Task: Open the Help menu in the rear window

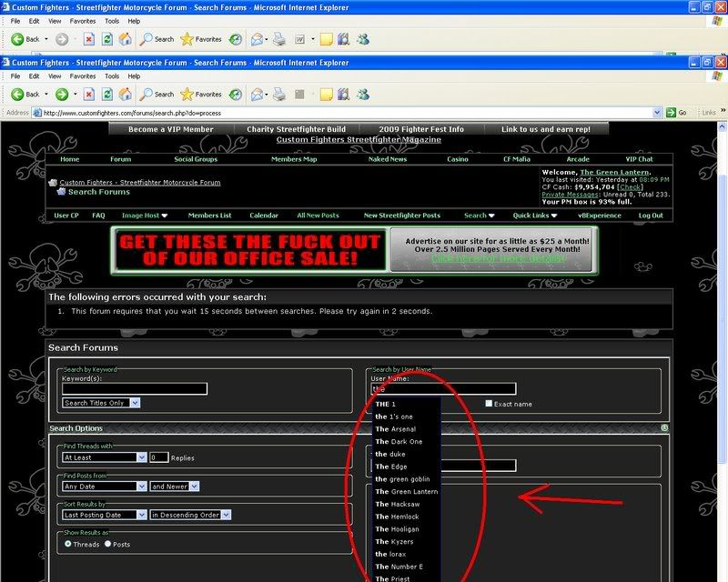Action: (x=134, y=21)
